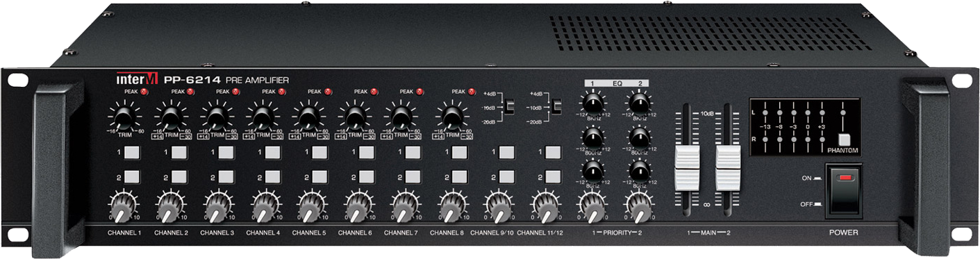
Task: Click the Channel 3 PEAK indicator
Action: [x=235, y=92]
